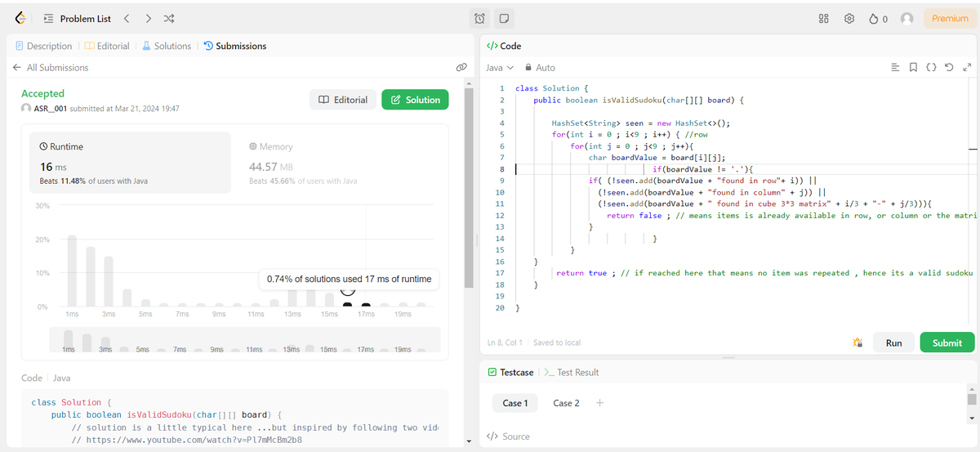Viewport: 980px width, 452px height.
Task: Click the streak flame counter
Action: point(879,18)
